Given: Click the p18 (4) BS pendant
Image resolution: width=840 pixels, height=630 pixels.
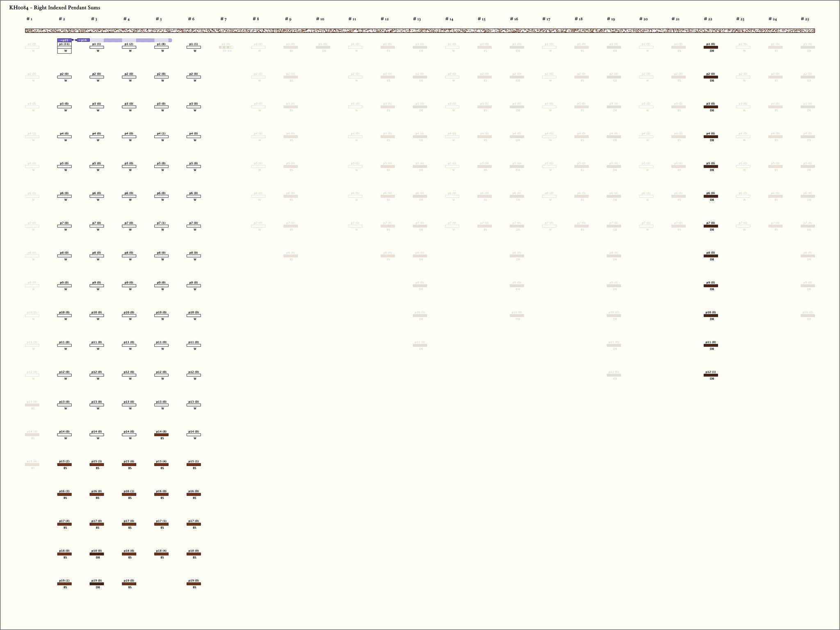Looking at the screenshot, I should point(161,554).
